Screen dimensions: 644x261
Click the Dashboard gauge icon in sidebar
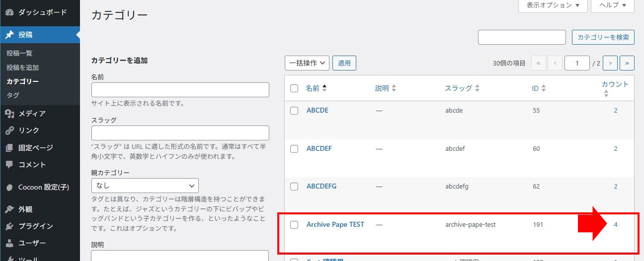9,12
